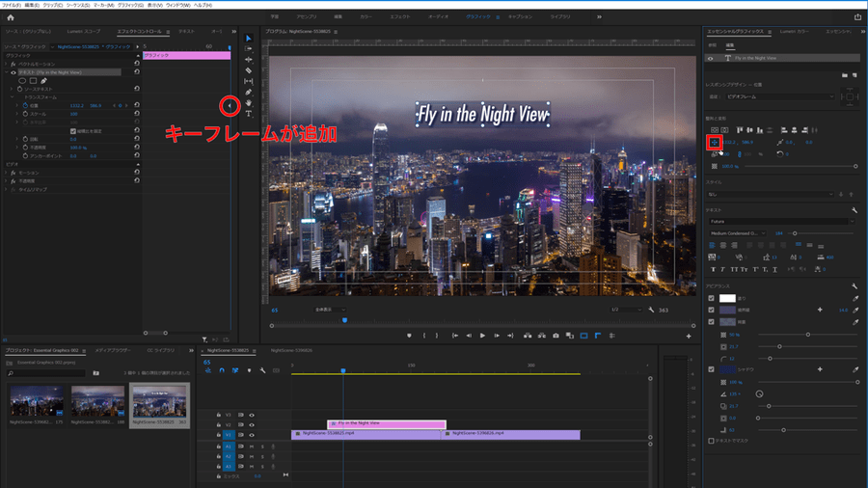Click the position toggle-animation icon highlighted in red
The image size is (868, 488).
[715, 142]
